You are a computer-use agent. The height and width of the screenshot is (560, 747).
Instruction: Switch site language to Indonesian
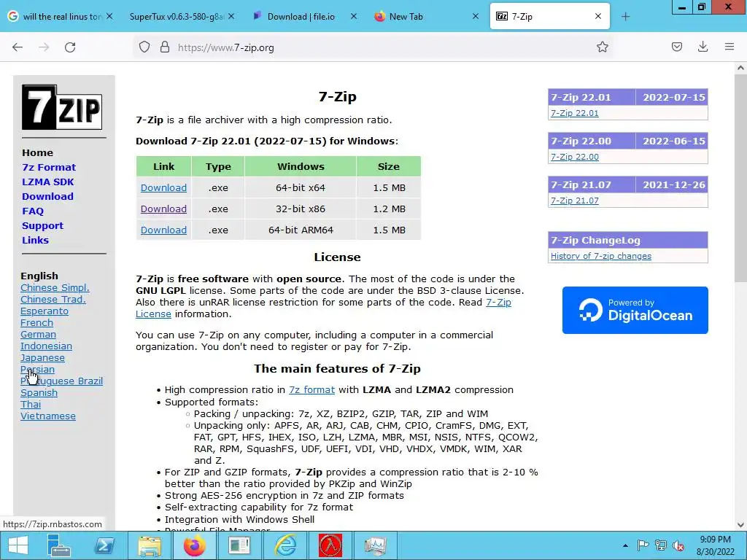[x=46, y=346]
